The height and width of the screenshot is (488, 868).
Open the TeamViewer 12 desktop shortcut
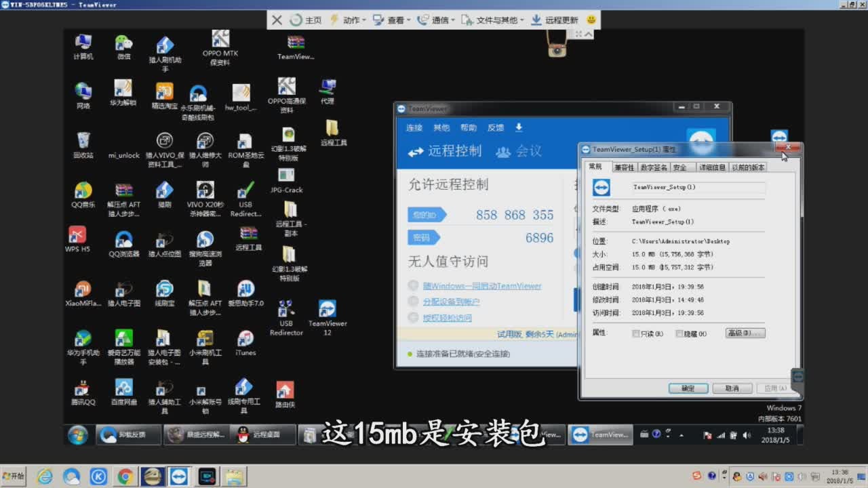[328, 318]
